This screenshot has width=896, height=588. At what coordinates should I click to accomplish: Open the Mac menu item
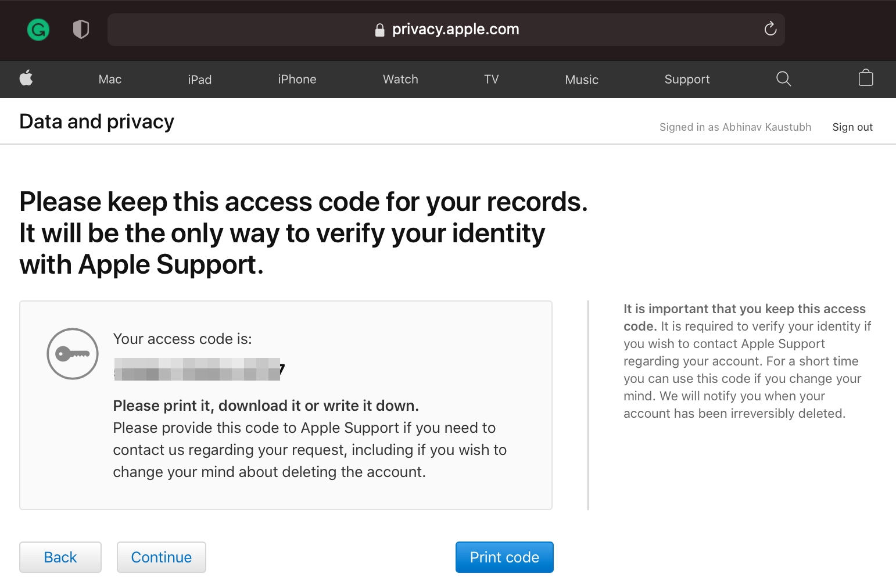pyautogui.click(x=109, y=79)
